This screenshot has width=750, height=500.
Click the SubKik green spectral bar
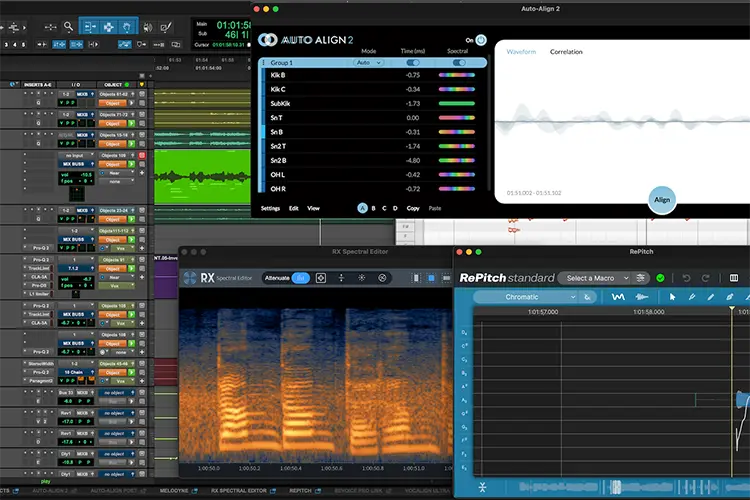click(457, 103)
